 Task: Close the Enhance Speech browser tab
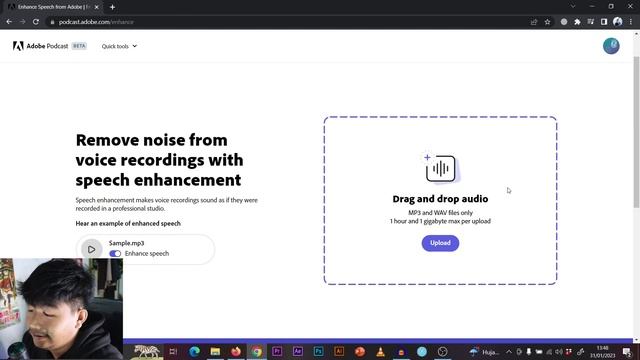[x=97, y=7]
